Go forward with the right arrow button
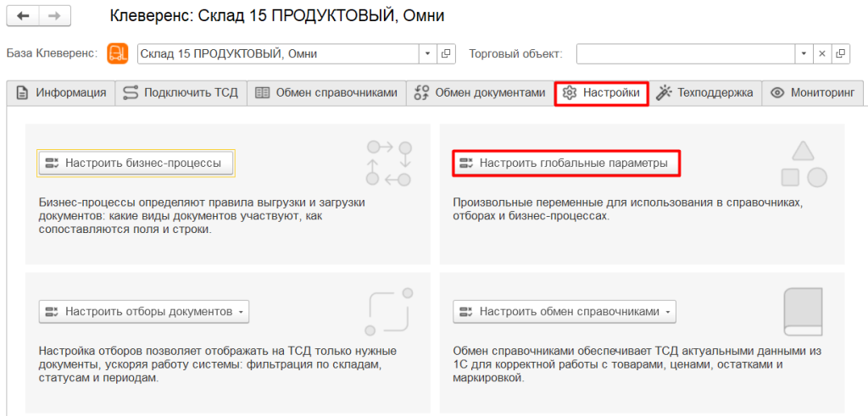 [54, 16]
